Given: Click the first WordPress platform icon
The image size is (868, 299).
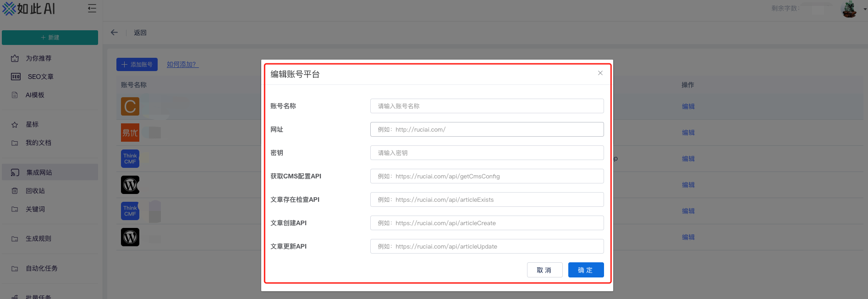Looking at the screenshot, I should pos(130,185).
